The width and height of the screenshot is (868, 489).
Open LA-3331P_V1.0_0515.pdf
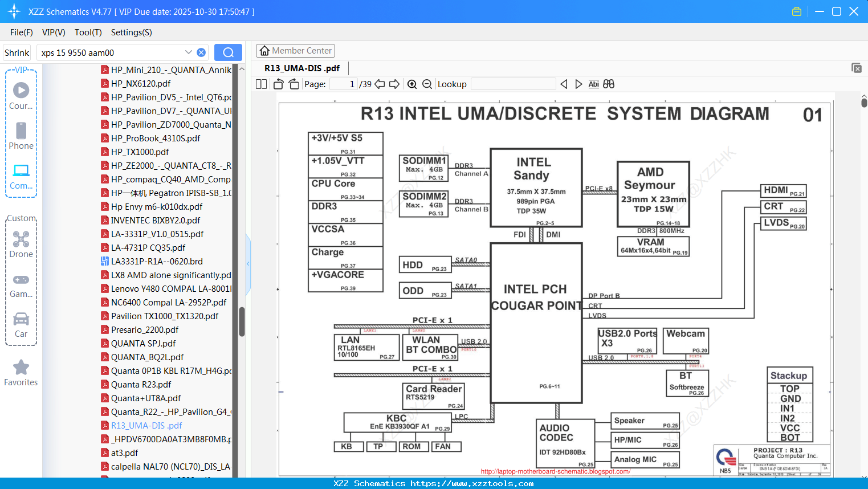point(157,234)
